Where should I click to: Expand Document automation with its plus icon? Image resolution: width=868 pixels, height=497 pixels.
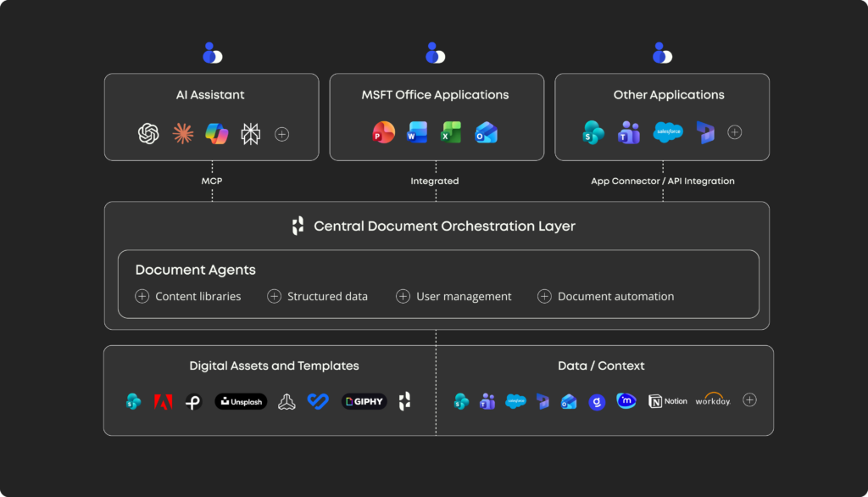tap(544, 296)
